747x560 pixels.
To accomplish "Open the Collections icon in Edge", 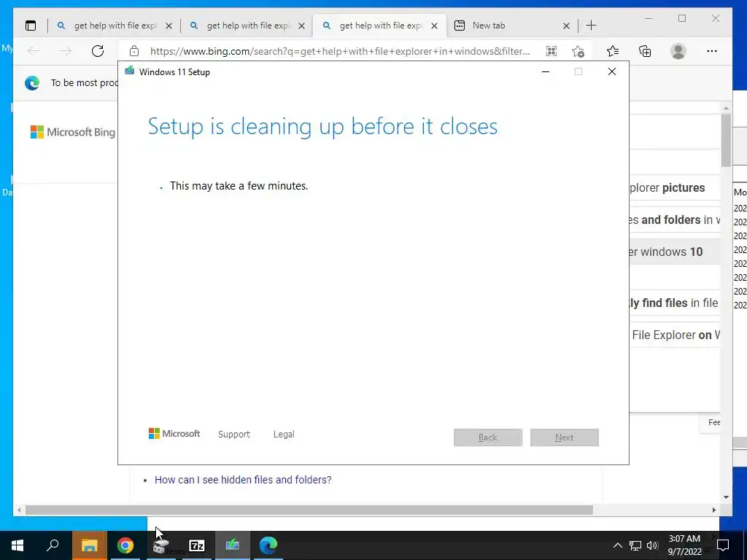I will pyautogui.click(x=645, y=51).
